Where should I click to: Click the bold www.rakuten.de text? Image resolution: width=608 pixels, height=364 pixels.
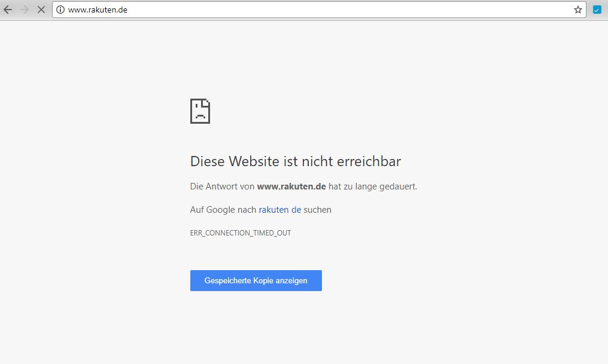291,186
